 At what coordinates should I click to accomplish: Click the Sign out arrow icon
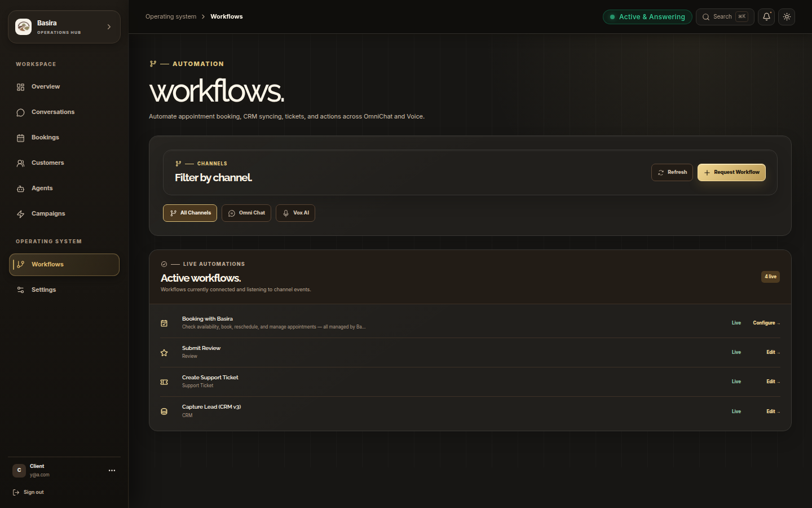click(16, 492)
